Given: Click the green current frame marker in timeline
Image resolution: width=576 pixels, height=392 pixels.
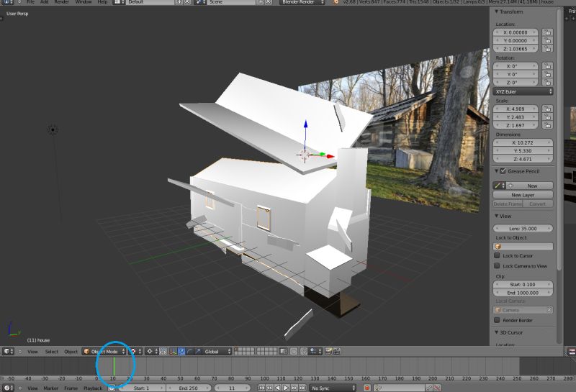Looking at the screenshot, I should (114, 366).
